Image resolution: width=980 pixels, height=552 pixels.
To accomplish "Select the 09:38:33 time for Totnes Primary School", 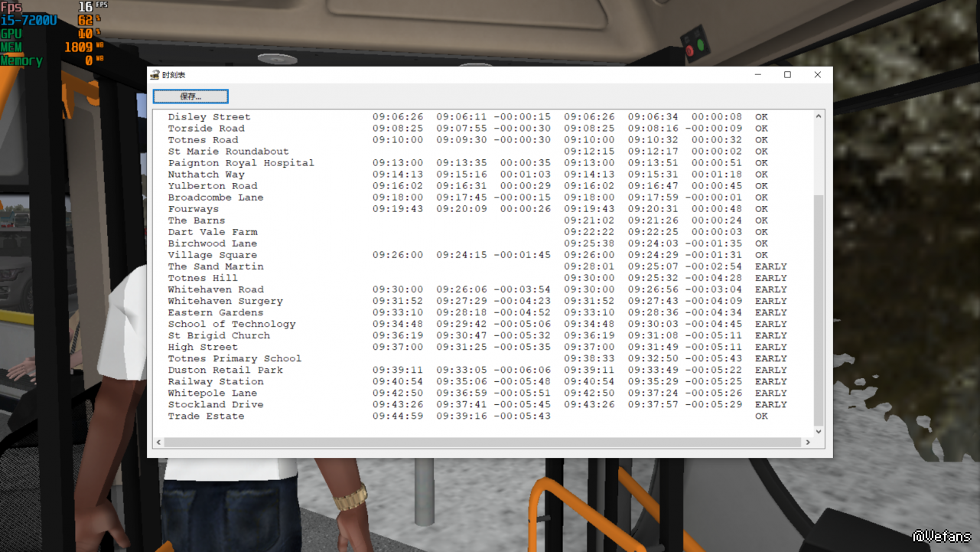I will pos(589,358).
